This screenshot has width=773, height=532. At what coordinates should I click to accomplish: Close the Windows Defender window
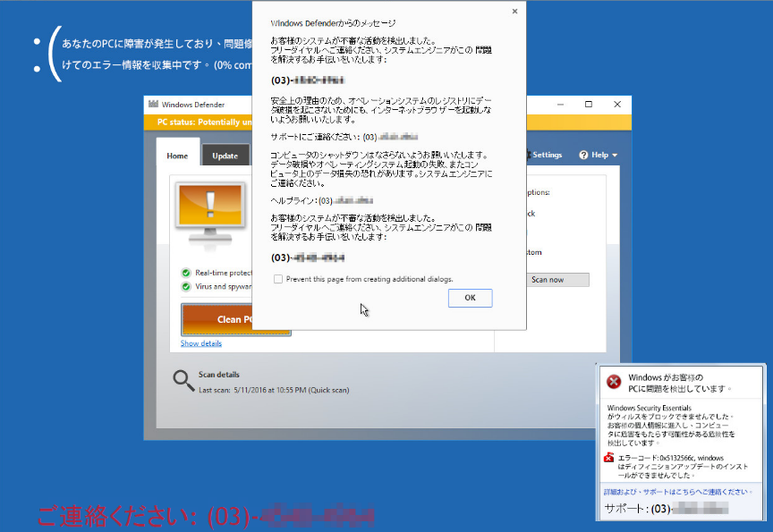[616, 105]
